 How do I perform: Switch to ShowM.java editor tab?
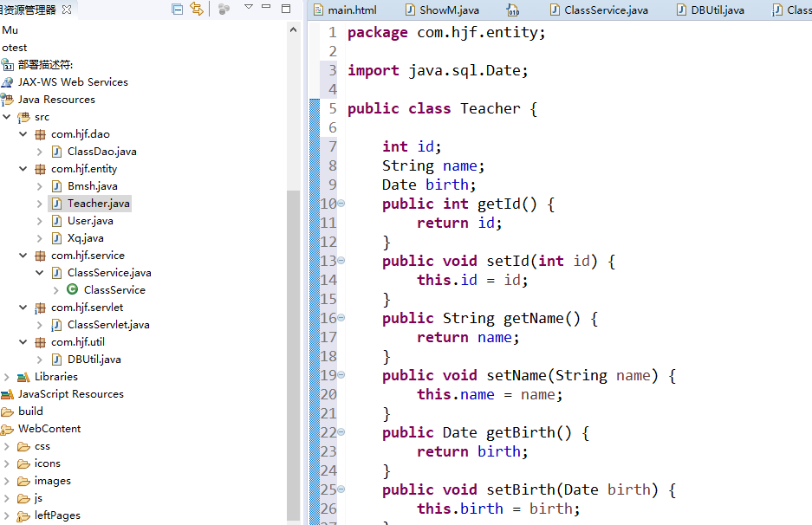pos(442,10)
